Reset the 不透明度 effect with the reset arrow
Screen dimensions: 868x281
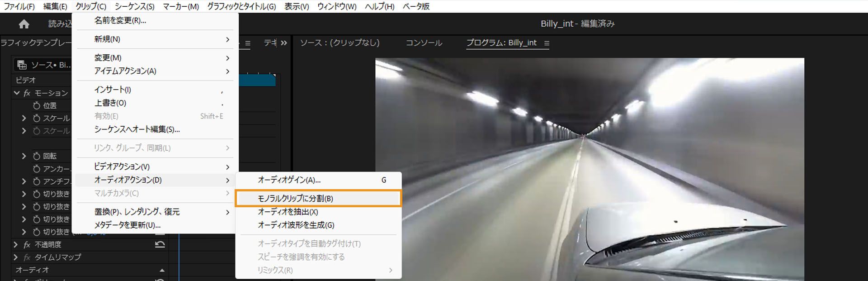pos(160,245)
